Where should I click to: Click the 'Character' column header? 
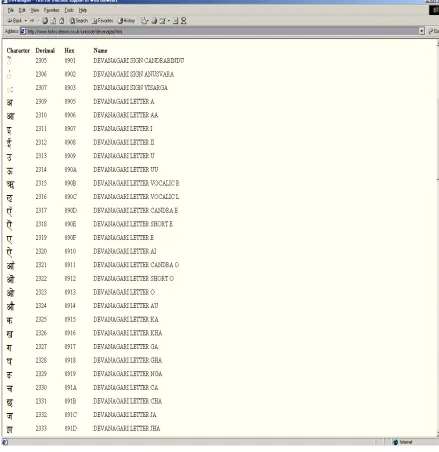pos(18,51)
